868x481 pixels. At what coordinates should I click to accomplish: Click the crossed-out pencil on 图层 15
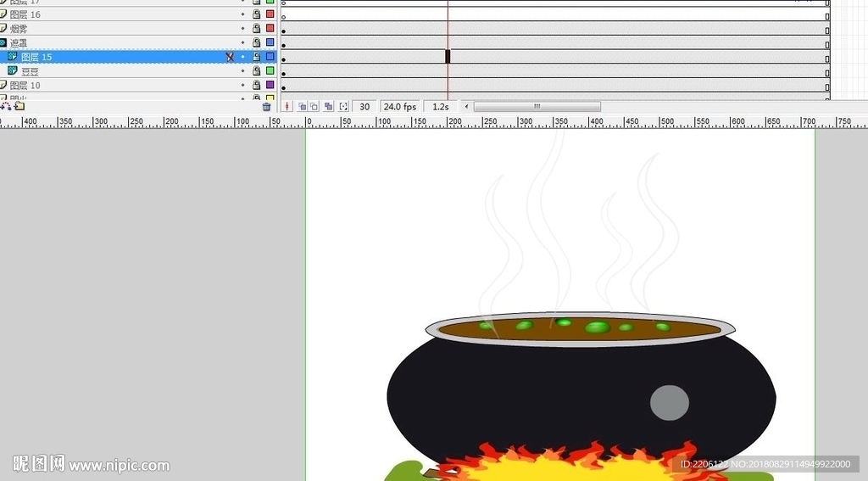coord(230,57)
